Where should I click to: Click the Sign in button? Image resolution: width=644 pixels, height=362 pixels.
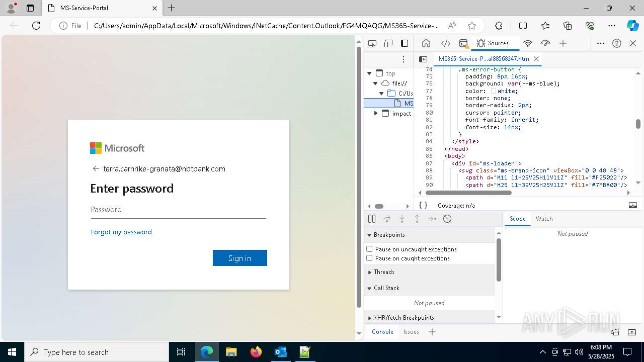pos(240,258)
